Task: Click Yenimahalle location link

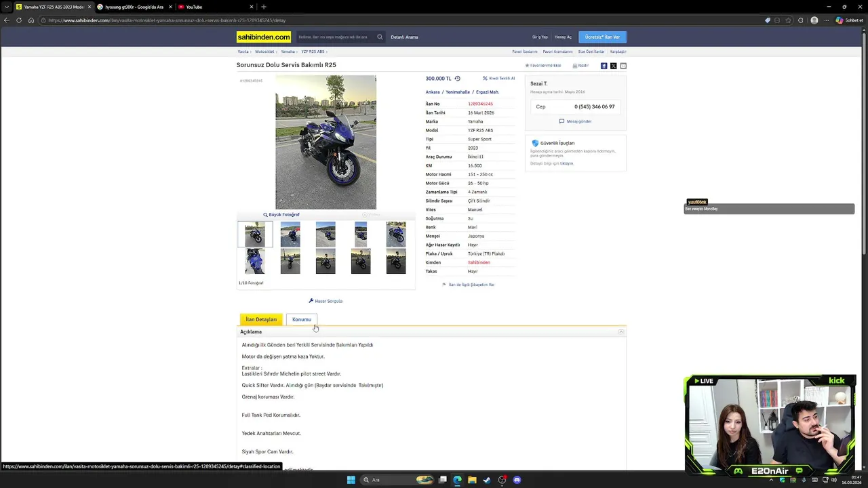Action: pyautogui.click(x=458, y=91)
